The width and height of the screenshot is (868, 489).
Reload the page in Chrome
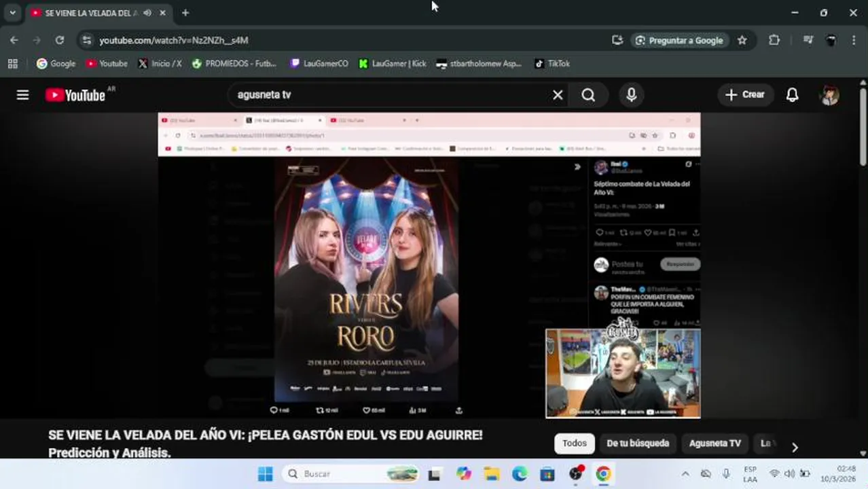[x=60, y=40]
